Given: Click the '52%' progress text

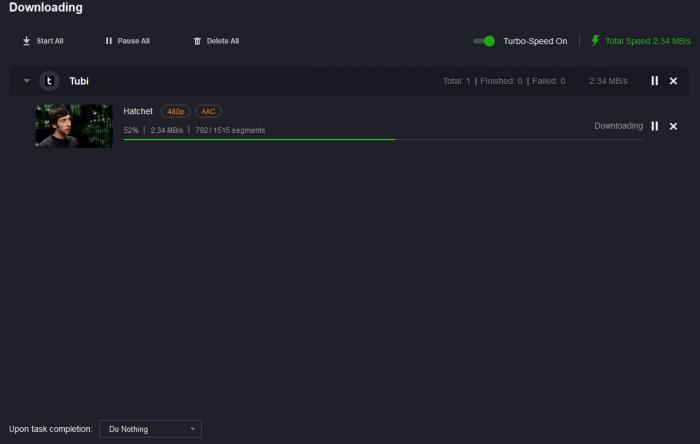Looking at the screenshot, I should click(131, 130).
